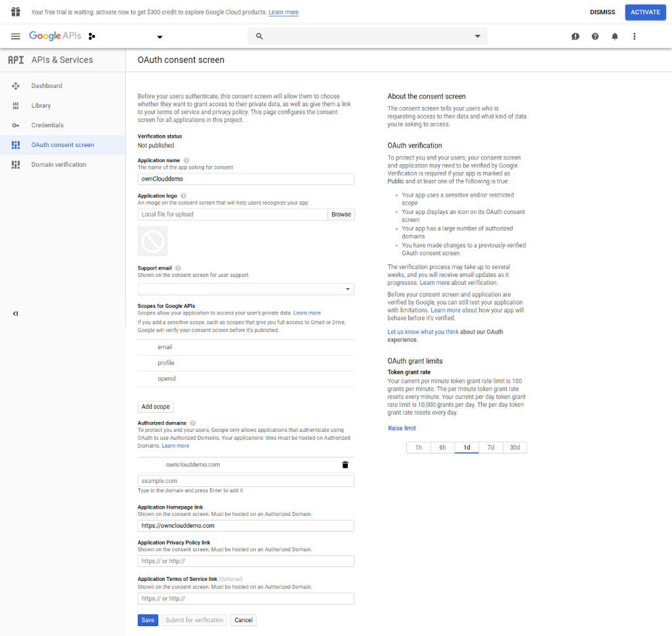Click the Raise limit link
The height and width of the screenshot is (636, 672).
[402, 429]
